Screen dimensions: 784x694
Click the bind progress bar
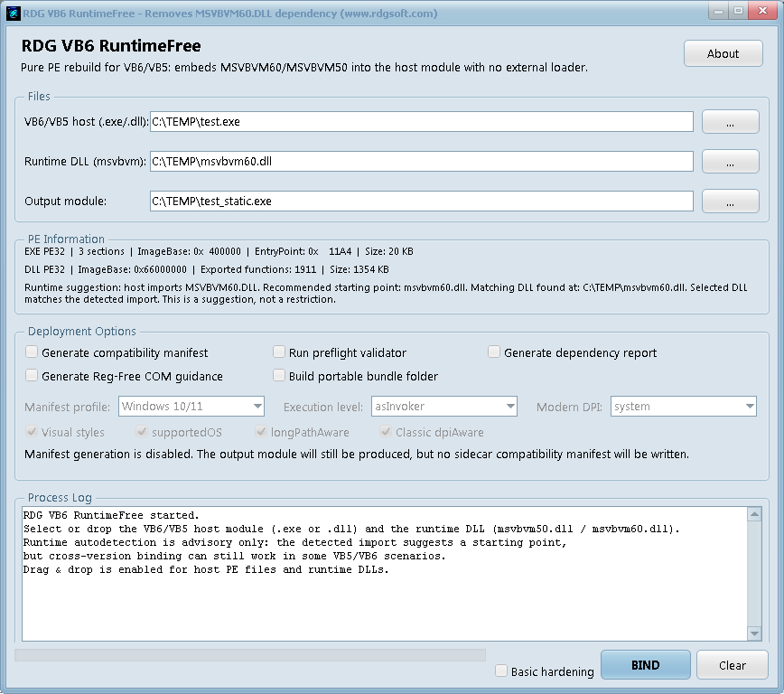(x=250, y=655)
